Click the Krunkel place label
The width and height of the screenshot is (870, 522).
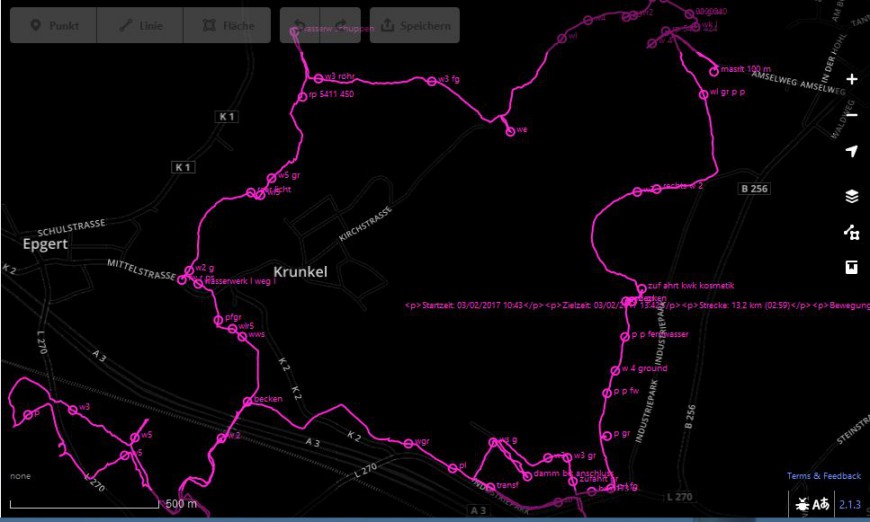pos(300,272)
